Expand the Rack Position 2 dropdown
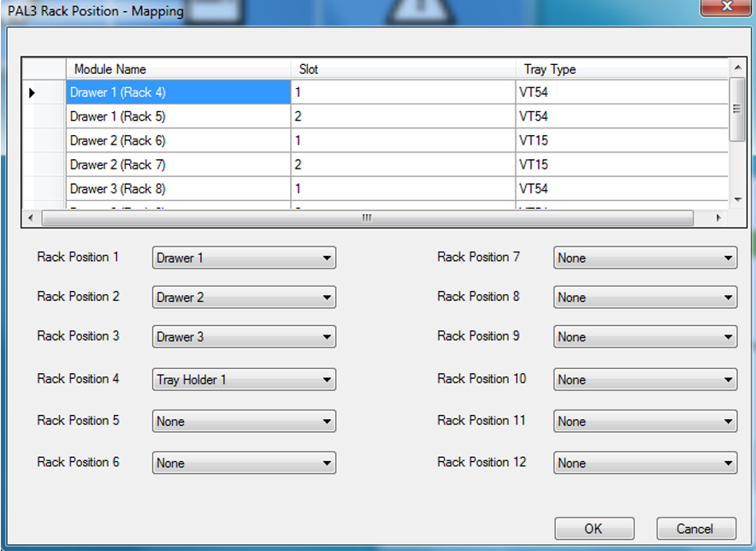Image resolution: width=756 pixels, height=551 pixels. [x=244, y=298]
